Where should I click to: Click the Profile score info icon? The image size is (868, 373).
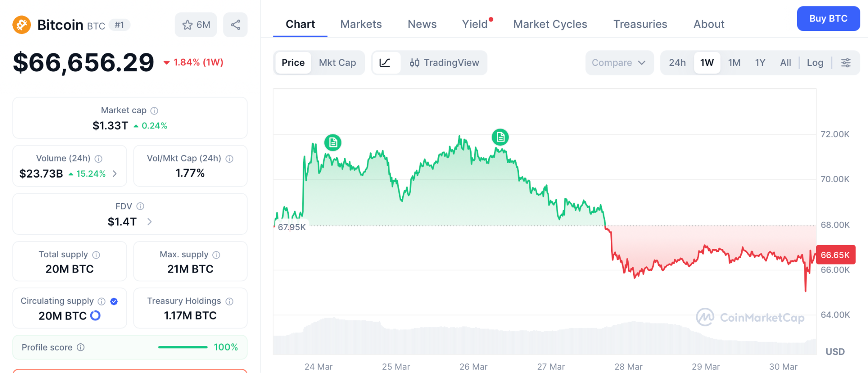(x=81, y=347)
